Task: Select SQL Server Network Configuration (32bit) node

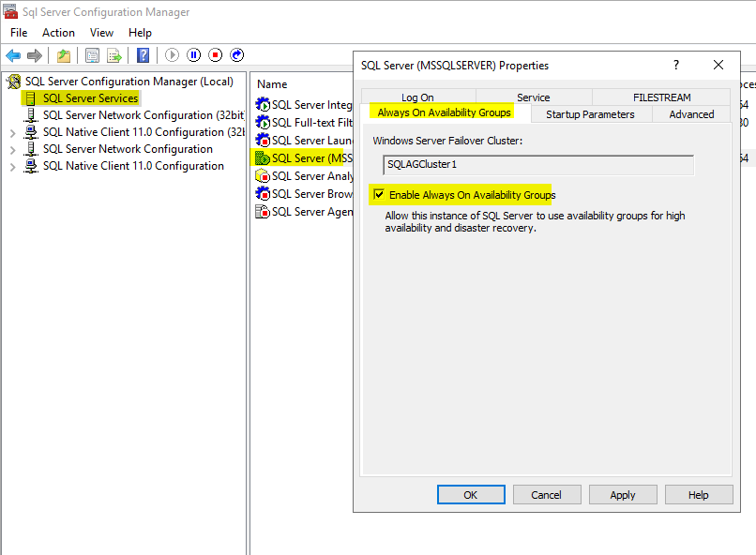Action: tap(144, 115)
